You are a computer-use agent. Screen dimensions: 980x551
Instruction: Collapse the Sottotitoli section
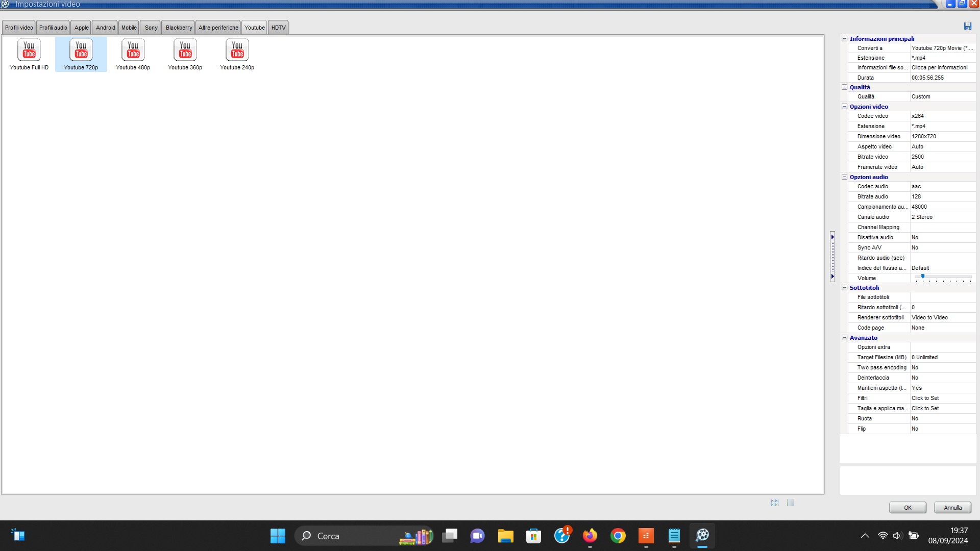(x=845, y=288)
